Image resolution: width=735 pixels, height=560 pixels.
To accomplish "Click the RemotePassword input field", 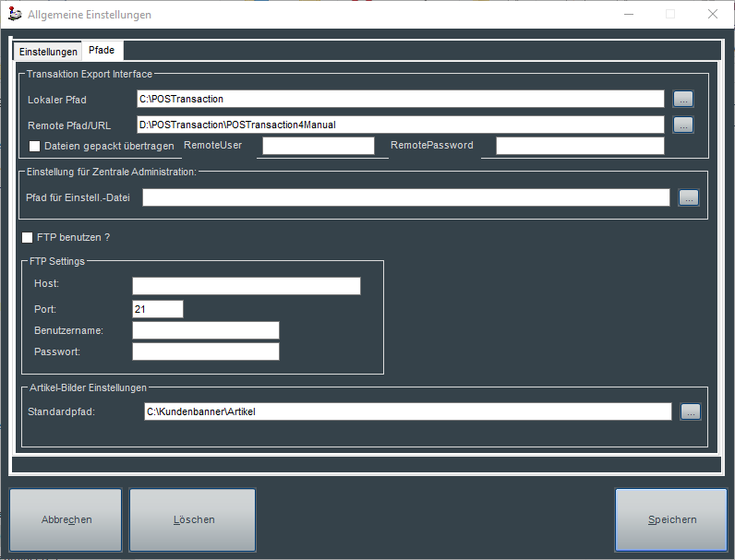I will click(x=579, y=146).
